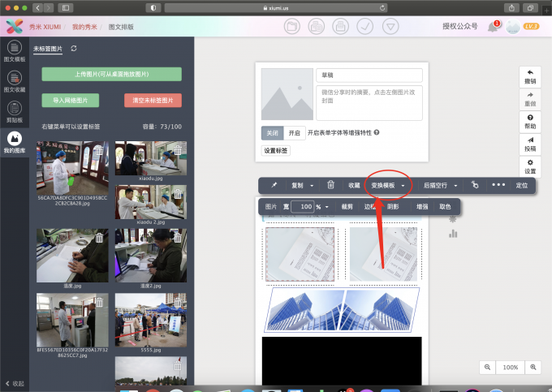Open the 设置 settings button
This screenshot has height=392, width=552.
click(530, 166)
